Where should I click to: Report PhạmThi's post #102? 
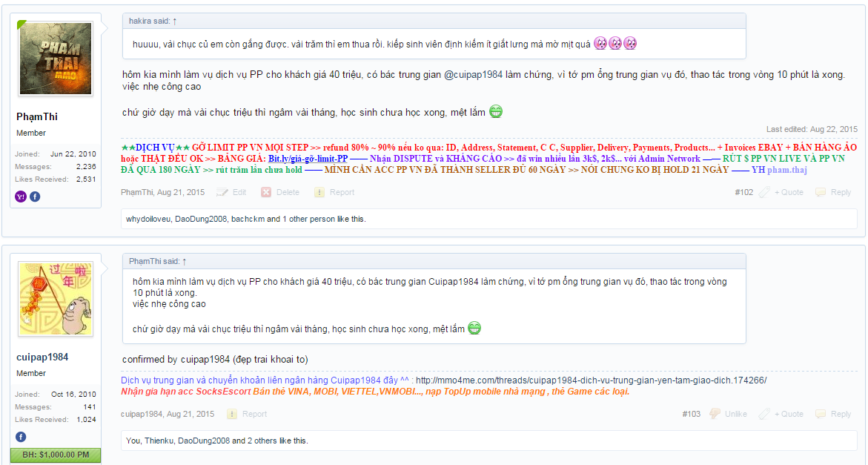(x=334, y=192)
